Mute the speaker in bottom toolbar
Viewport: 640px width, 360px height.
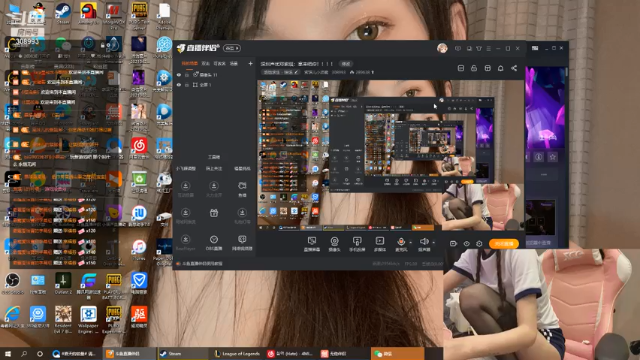[x=424, y=241]
